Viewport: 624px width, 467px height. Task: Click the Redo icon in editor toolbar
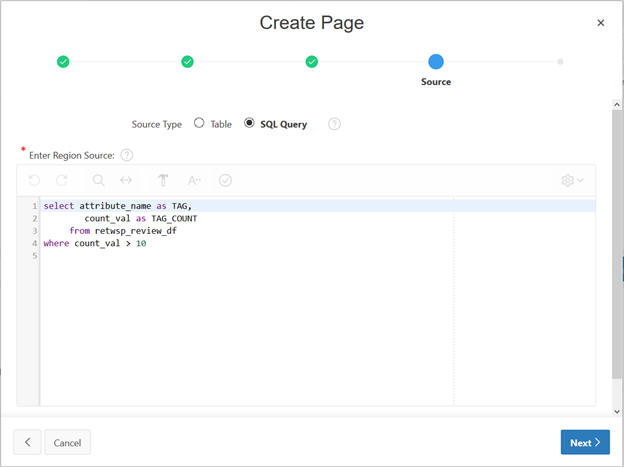(62, 180)
